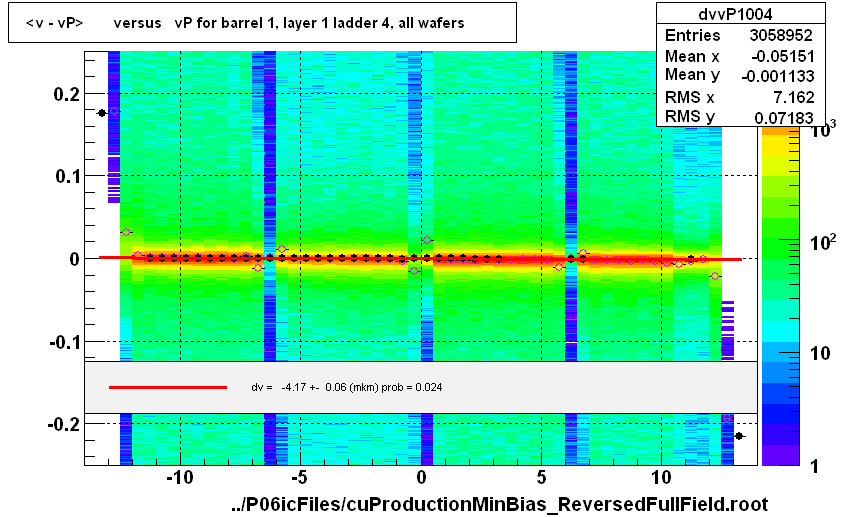Click the cyan region of the color palette
The width and height of the screenshot is (842, 517).
(780, 330)
